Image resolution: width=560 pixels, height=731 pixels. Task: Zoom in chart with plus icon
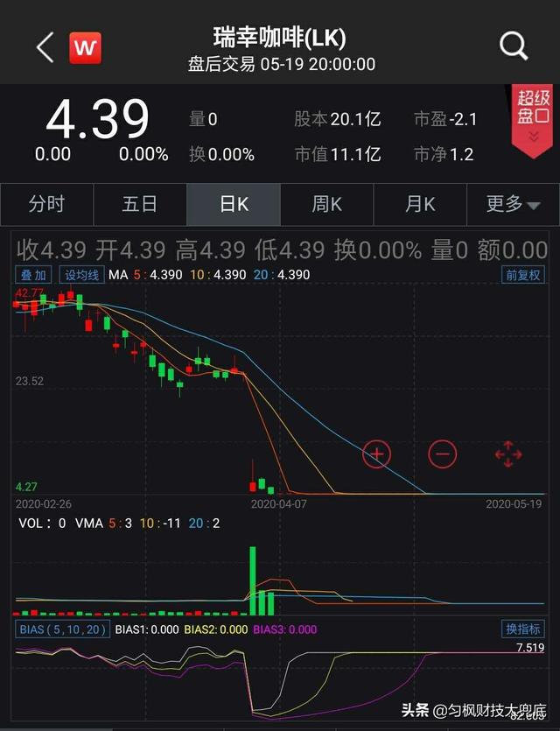[376, 453]
